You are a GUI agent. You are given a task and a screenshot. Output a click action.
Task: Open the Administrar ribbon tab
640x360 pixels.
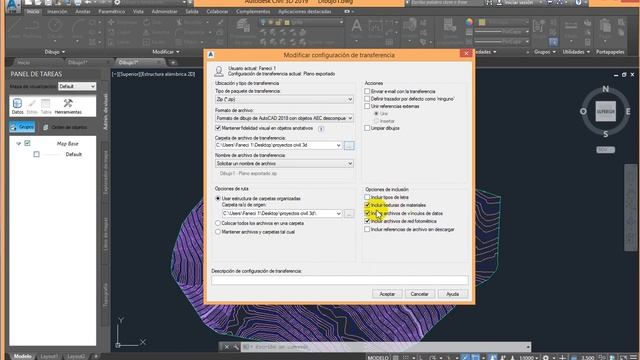point(164,12)
